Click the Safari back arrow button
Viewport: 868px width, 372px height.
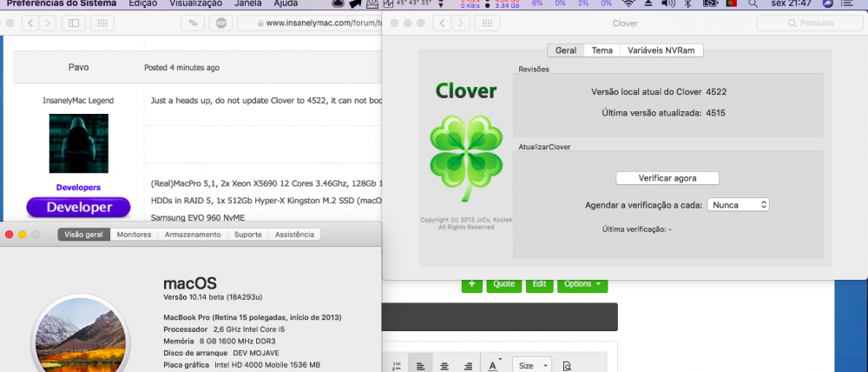(x=30, y=23)
